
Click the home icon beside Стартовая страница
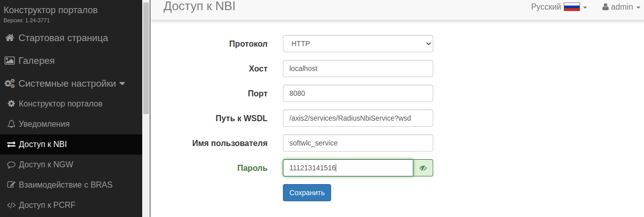pos(9,38)
